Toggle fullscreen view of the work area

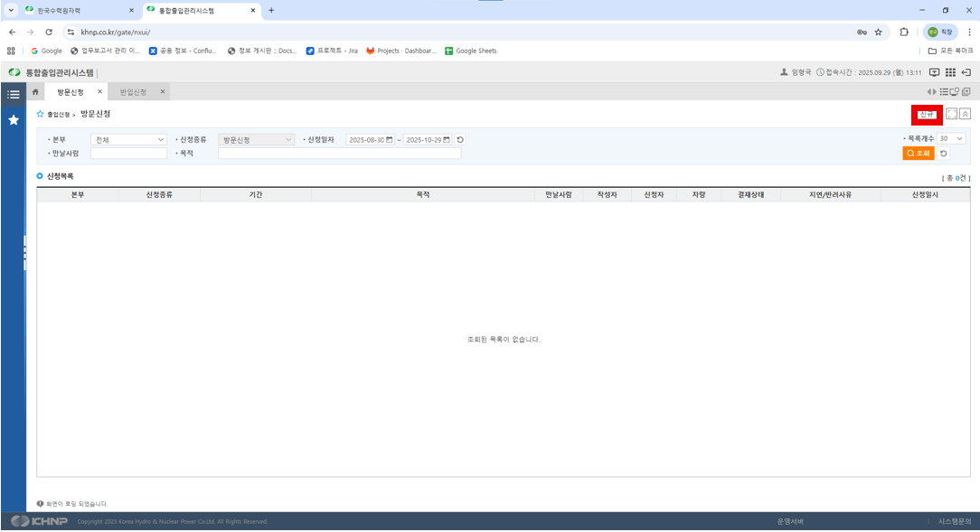coord(951,114)
